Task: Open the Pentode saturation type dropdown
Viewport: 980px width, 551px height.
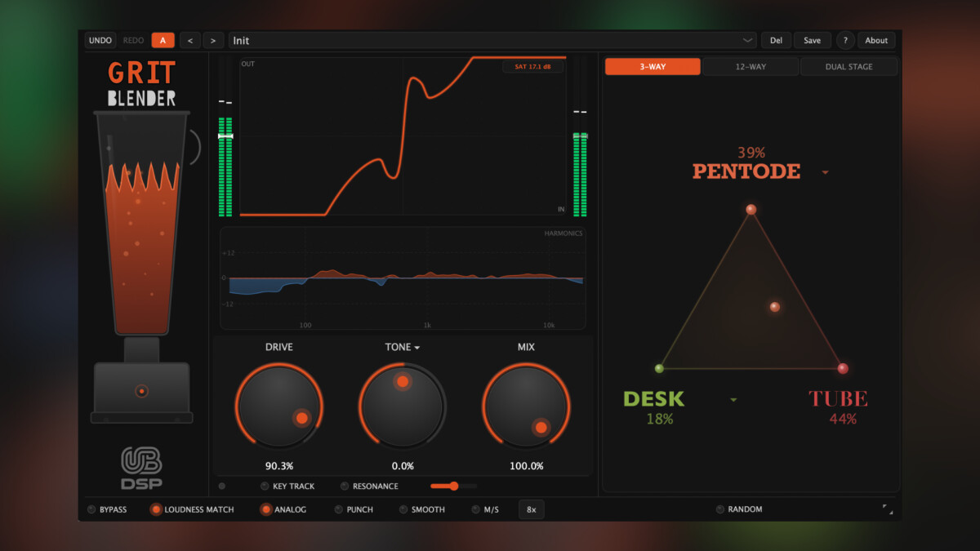Action: point(825,173)
